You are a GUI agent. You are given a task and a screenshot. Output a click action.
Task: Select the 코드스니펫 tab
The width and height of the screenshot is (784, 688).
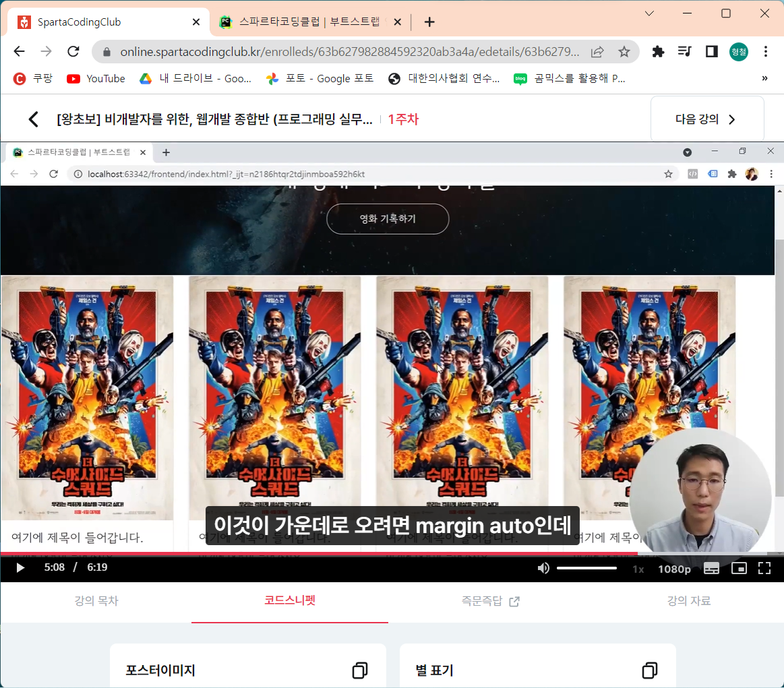(289, 600)
